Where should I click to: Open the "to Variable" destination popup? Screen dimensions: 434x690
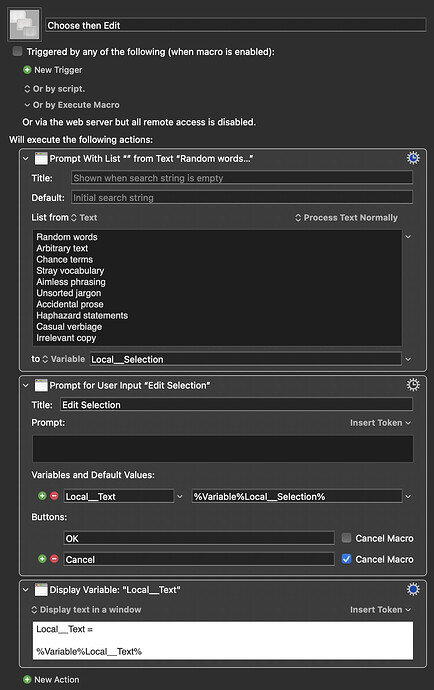[63, 359]
